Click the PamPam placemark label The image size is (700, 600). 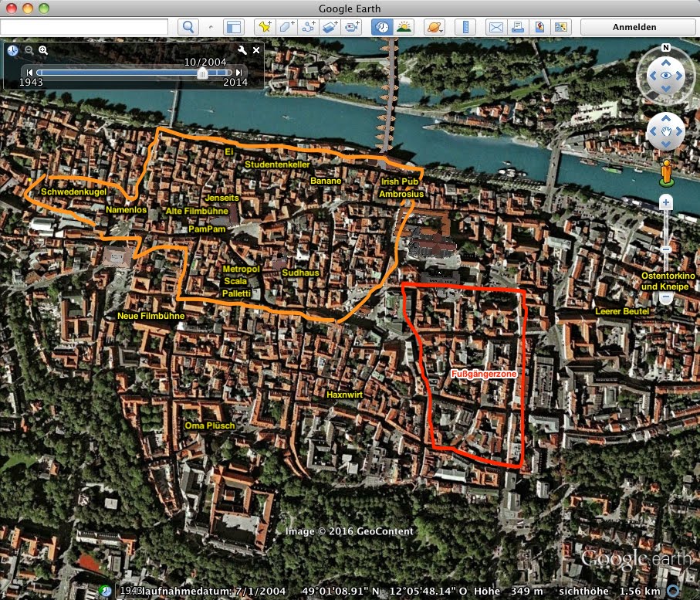[207, 229]
